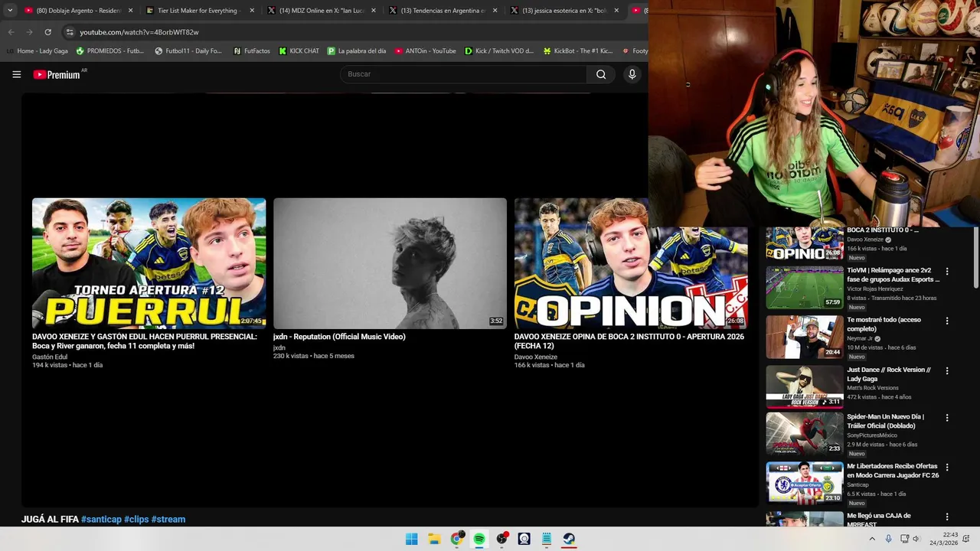The height and width of the screenshot is (551, 980).
Task: Play the PUERRUI Torneo Apertura video thumbnail
Action: coord(149,263)
